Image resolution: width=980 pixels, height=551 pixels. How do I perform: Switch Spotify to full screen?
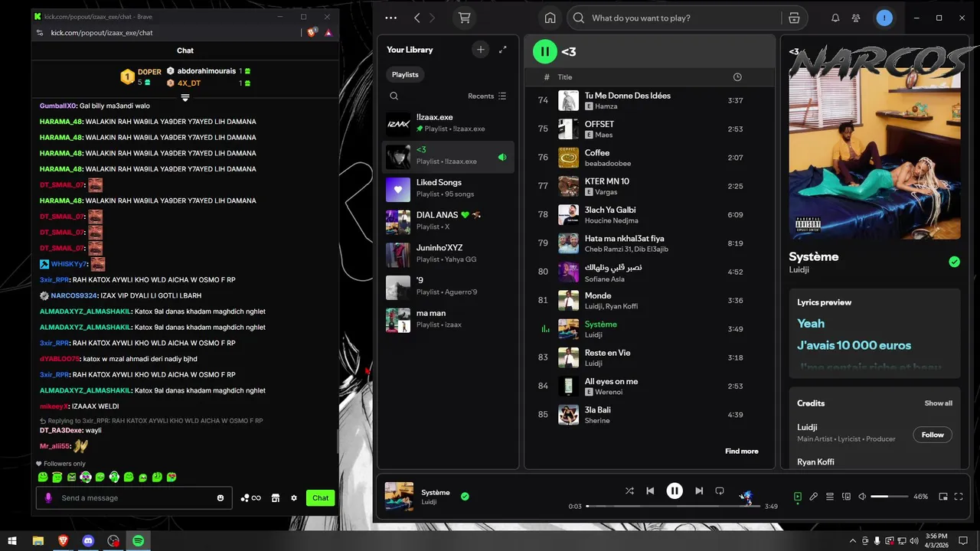tap(959, 497)
